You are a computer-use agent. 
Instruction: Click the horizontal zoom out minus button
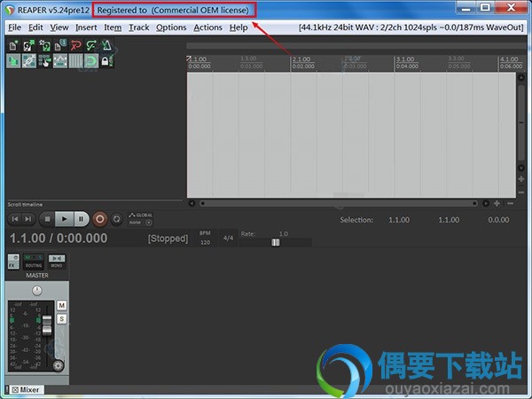511,203
